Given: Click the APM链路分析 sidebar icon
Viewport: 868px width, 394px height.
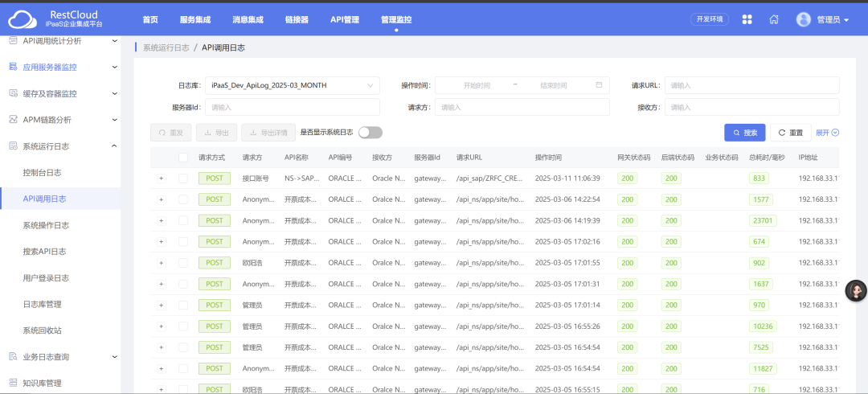Looking at the screenshot, I should [x=14, y=120].
